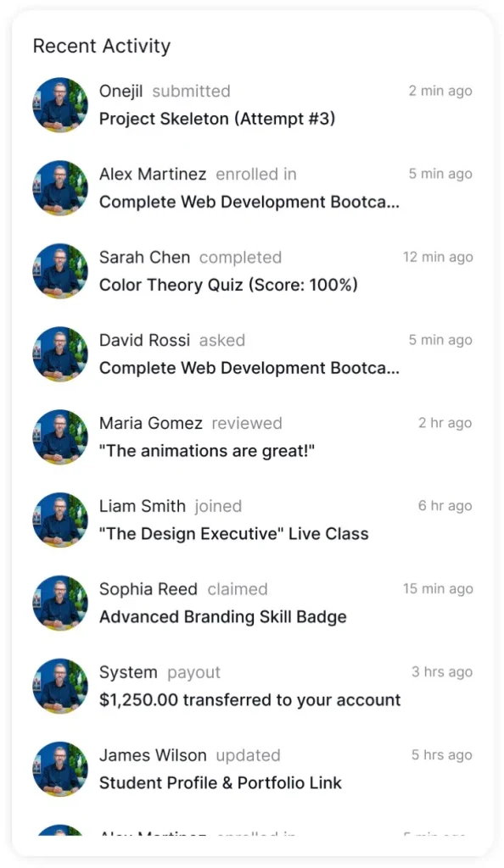Viewport: 504px width, 868px height.
Task: Click the 12 min ago timestamp
Action: (x=438, y=258)
